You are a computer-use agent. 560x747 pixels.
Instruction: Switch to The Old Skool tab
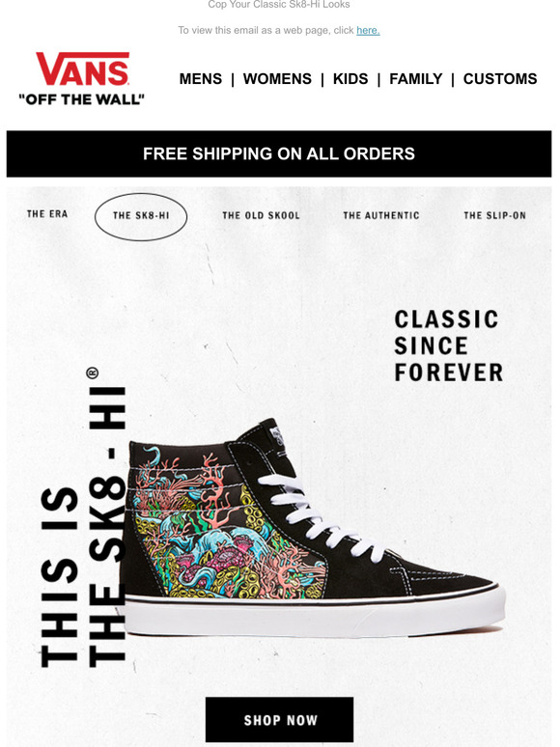[x=262, y=215]
